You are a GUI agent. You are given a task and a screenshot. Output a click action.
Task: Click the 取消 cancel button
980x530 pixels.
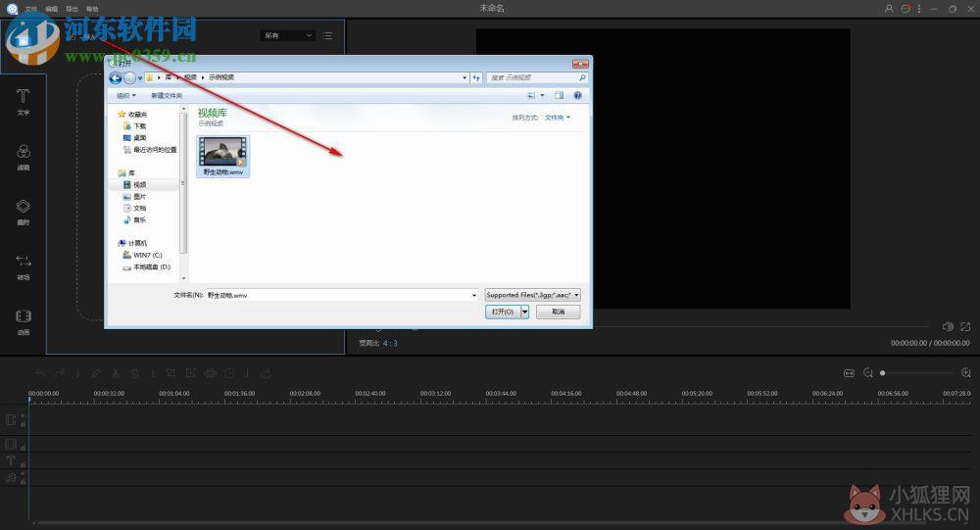pos(559,312)
